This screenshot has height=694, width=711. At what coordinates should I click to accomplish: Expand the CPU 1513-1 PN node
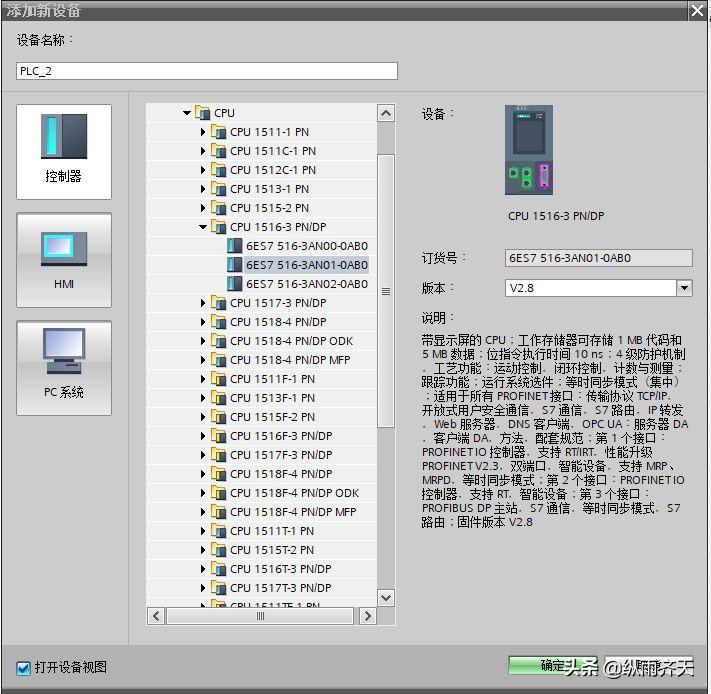[203, 189]
